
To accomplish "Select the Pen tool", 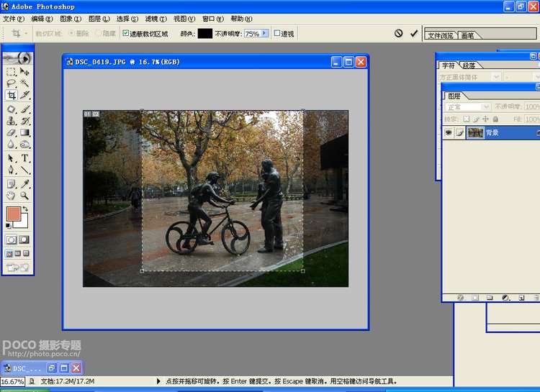I will pyautogui.click(x=11, y=170).
